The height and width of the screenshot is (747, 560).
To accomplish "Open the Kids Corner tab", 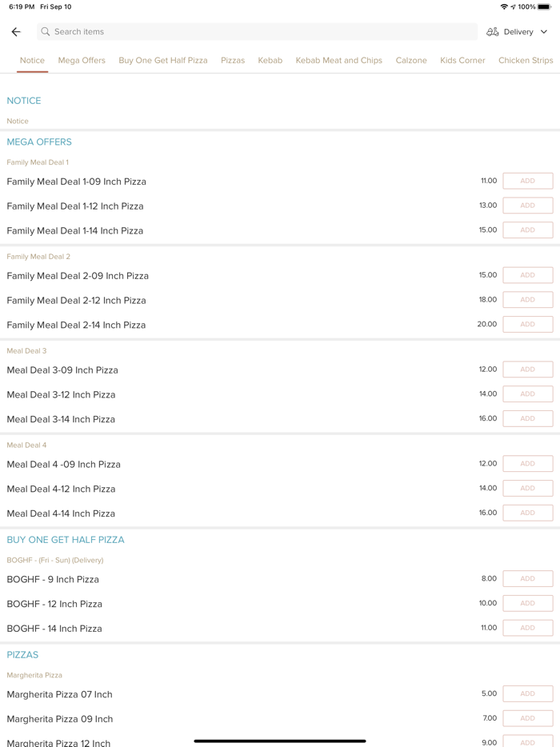I will coord(462,60).
